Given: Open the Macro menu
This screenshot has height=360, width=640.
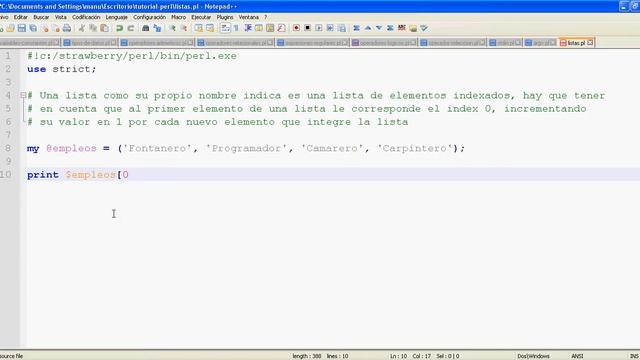Looking at the screenshot, I should pos(178,17).
